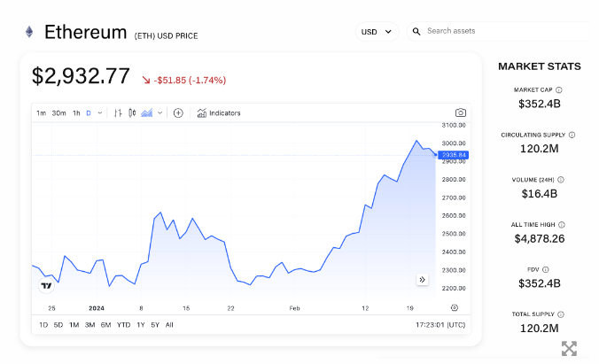Select the 1Y date range

point(140,325)
